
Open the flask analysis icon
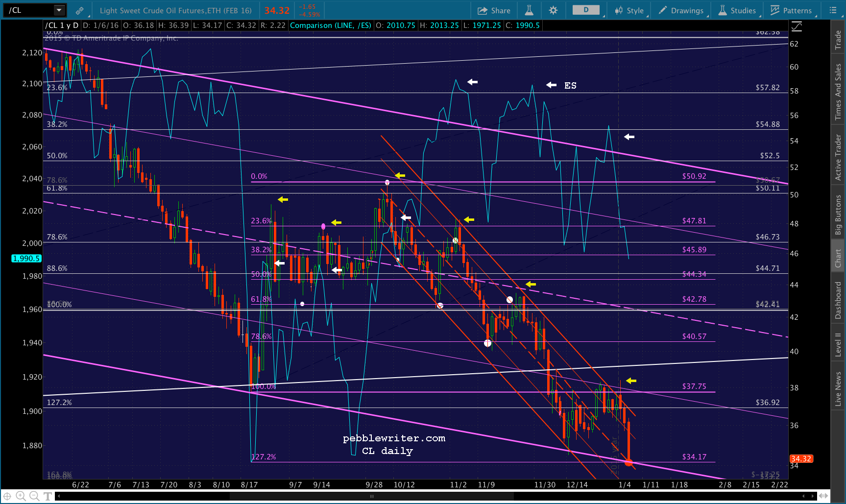pos(529,10)
